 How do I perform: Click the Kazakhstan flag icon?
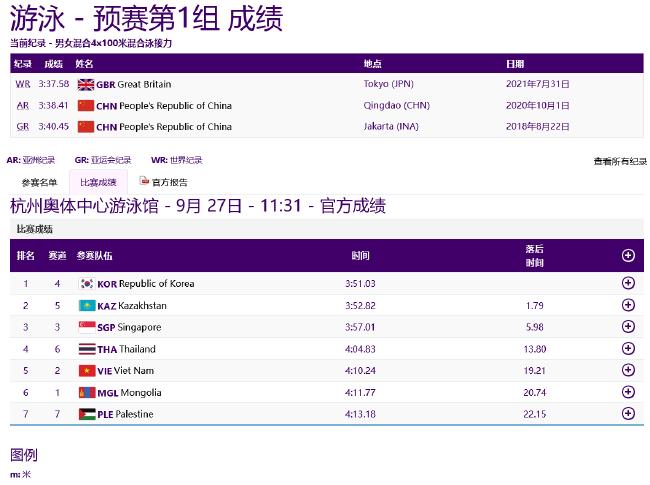pos(87,306)
